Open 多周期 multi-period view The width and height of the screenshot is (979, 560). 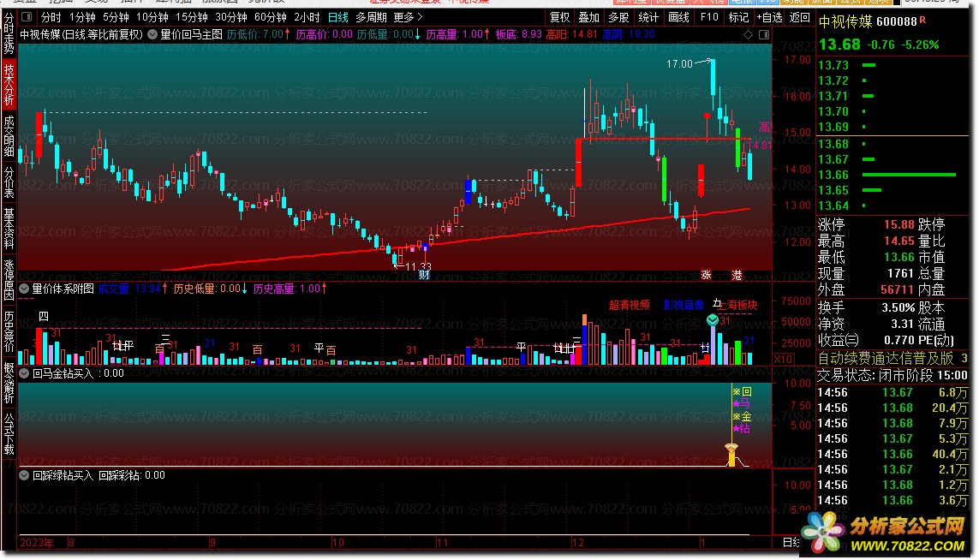[371, 17]
